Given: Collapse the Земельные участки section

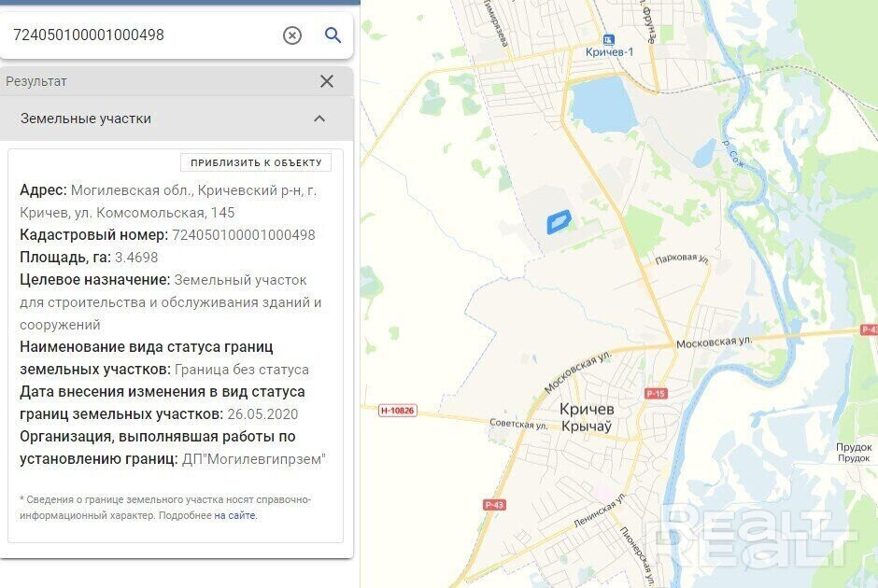Looking at the screenshot, I should [319, 119].
